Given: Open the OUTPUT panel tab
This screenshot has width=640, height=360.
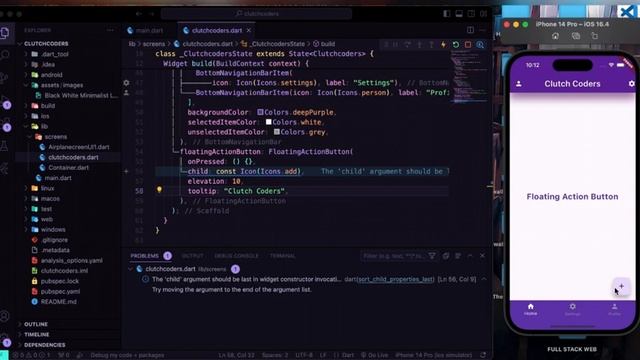Looking at the screenshot, I should 192,256.
